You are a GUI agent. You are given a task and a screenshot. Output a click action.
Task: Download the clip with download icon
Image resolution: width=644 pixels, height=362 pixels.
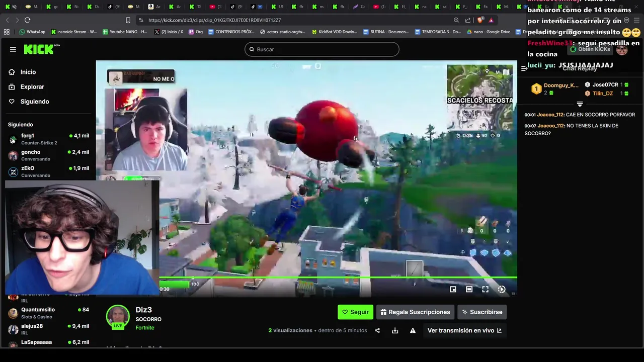point(395,330)
